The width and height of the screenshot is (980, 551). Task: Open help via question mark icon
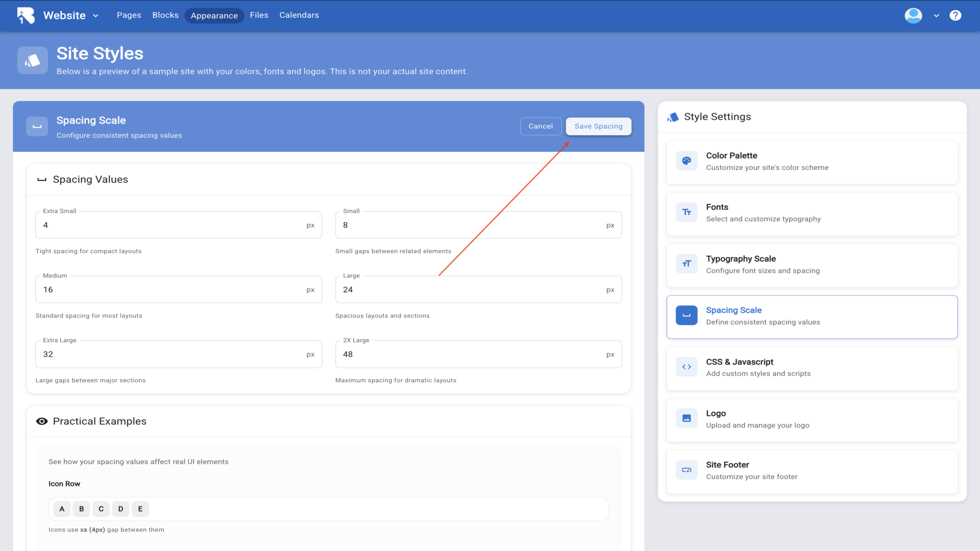pos(955,15)
